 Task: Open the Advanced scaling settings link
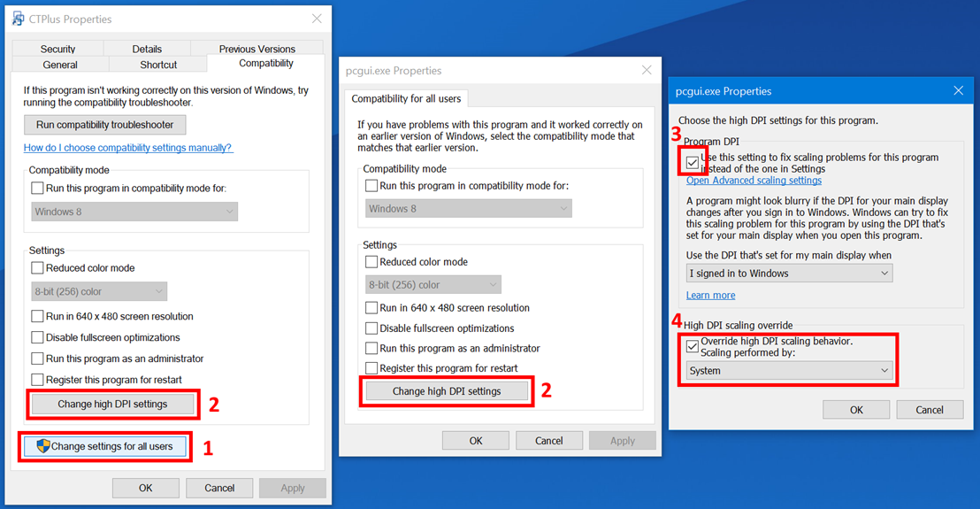point(754,181)
